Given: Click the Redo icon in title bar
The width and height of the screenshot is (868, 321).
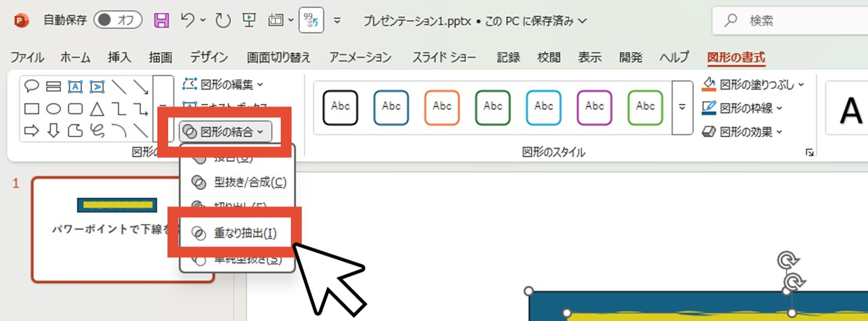Looking at the screenshot, I should coord(222,20).
